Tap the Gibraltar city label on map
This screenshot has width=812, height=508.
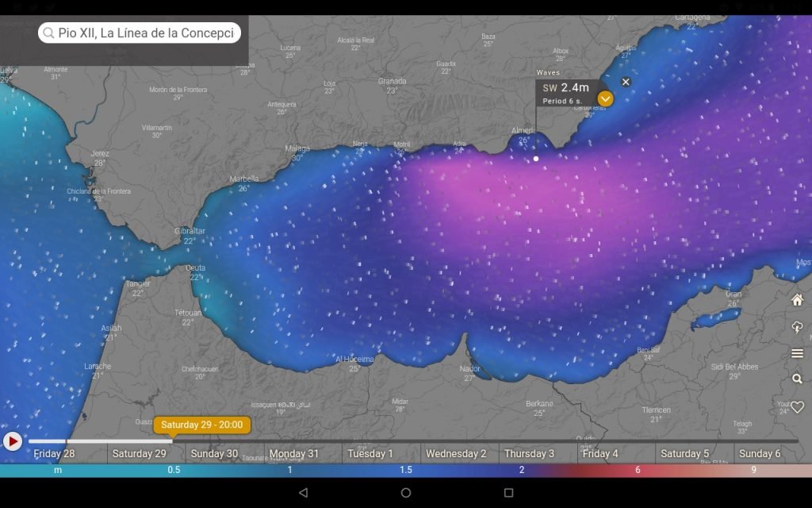coord(190,231)
